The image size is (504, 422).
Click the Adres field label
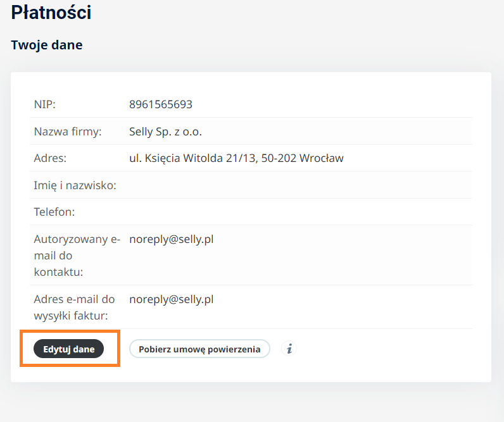[x=50, y=158]
